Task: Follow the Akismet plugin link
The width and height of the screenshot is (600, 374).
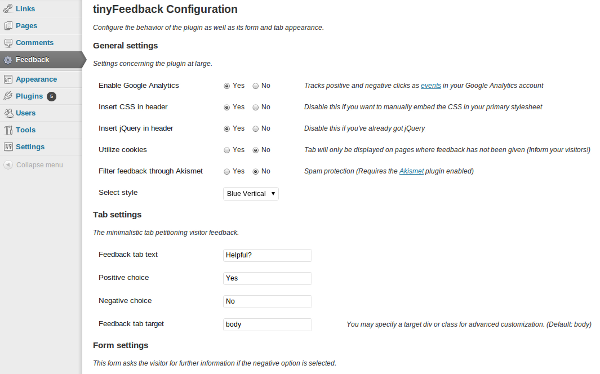Action: [x=411, y=171]
